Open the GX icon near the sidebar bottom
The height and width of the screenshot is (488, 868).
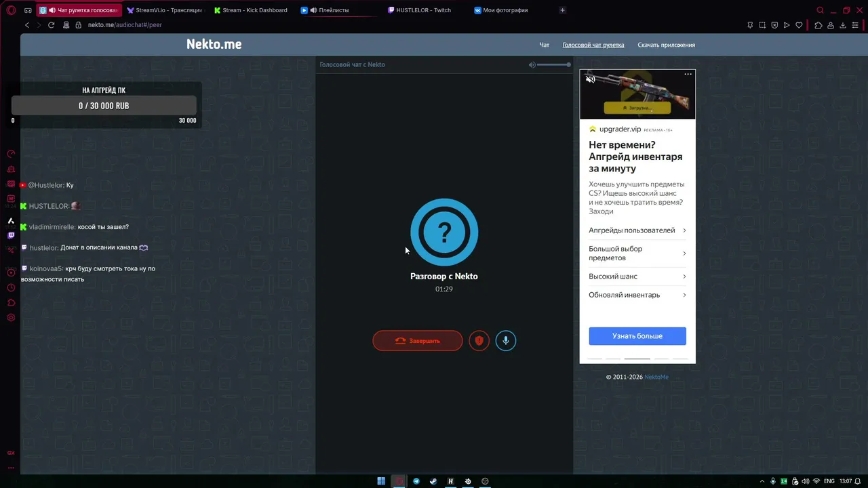(11, 453)
